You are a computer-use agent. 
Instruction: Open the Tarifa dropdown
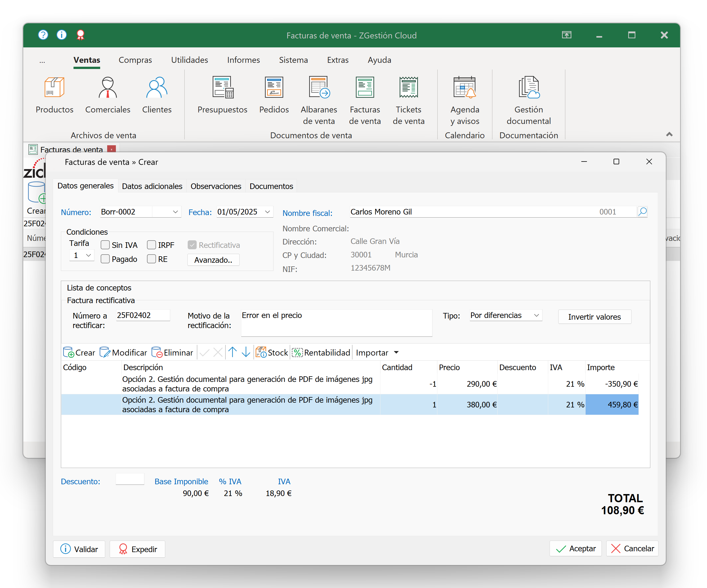(x=89, y=255)
